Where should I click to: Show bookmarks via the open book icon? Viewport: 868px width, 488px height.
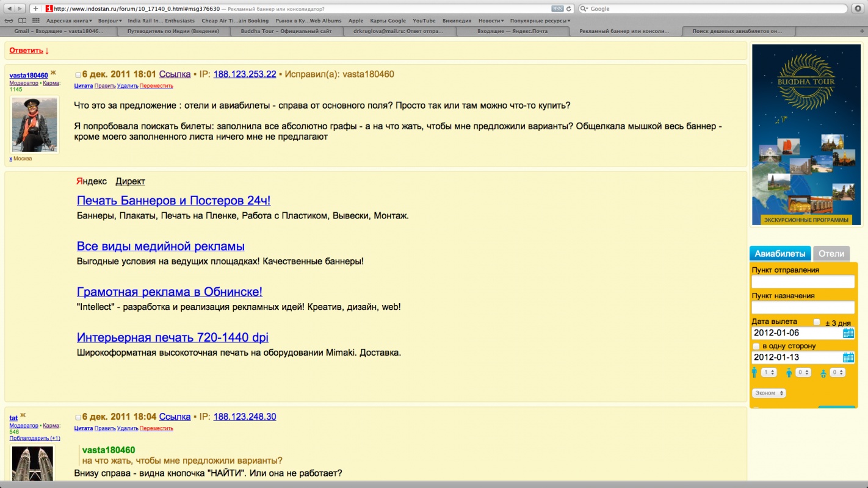(21, 21)
